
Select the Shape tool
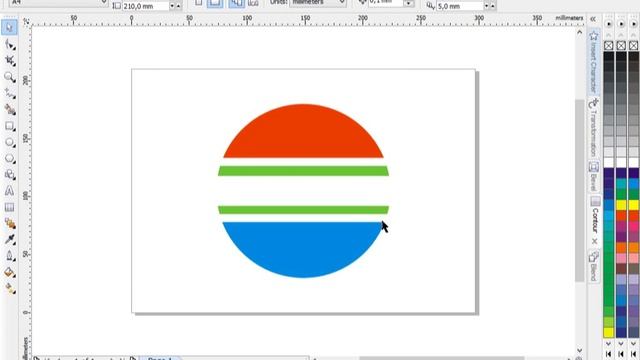[x=9, y=44]
